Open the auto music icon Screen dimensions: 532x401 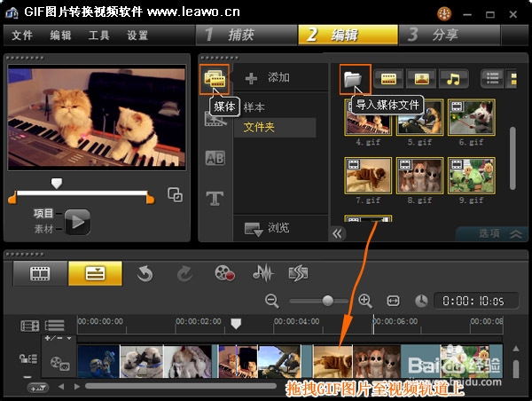pos(298,273)
